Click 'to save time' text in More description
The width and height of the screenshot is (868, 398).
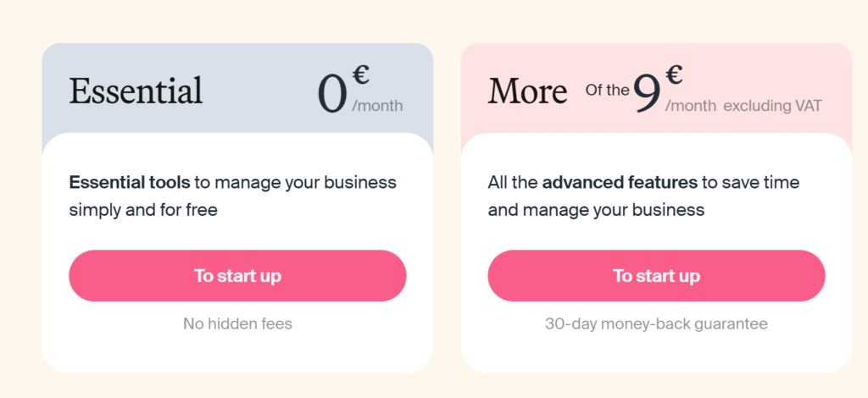click(x=750, y=182)
